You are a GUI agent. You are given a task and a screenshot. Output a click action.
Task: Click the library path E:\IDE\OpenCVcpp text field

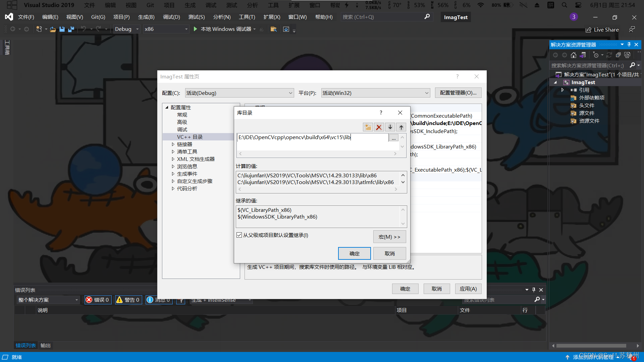(x=313, y=137)
